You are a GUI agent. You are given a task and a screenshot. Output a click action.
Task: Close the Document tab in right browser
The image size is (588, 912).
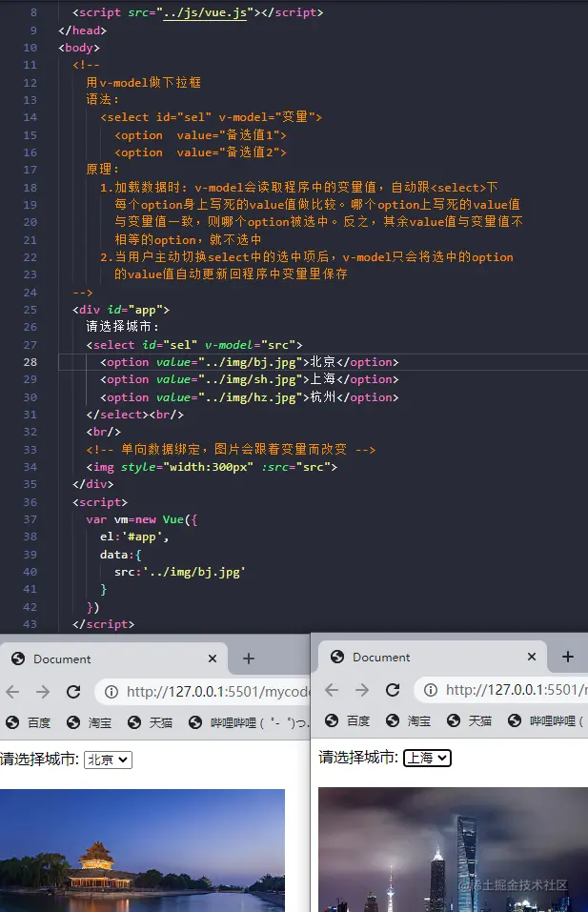point(532,657)
